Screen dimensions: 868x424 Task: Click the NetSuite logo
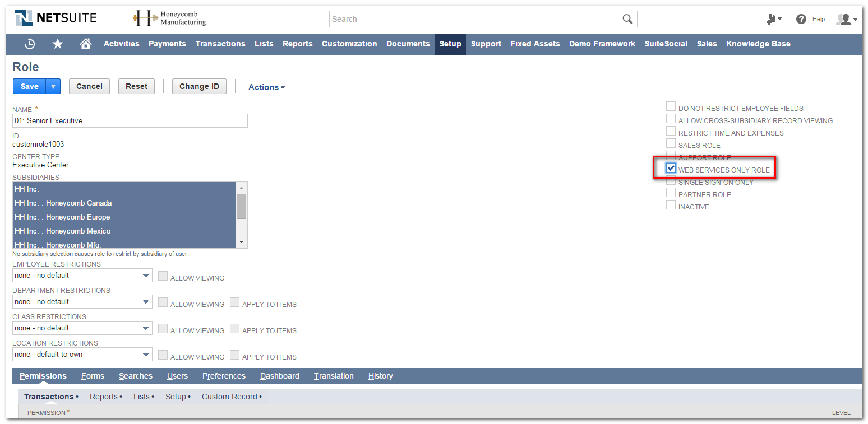[x=56, y=18]
